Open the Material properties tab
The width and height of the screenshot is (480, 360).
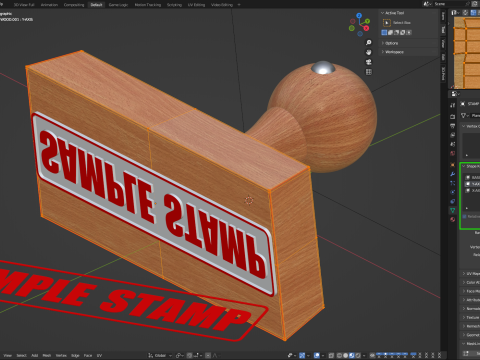(x=452, y=219)
